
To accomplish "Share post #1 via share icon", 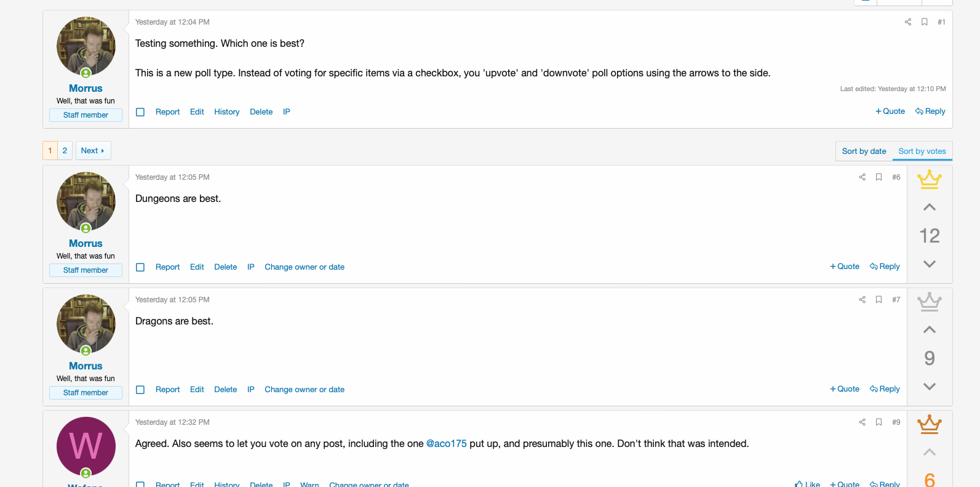I will pyautogui.click(x=907, y=22).
